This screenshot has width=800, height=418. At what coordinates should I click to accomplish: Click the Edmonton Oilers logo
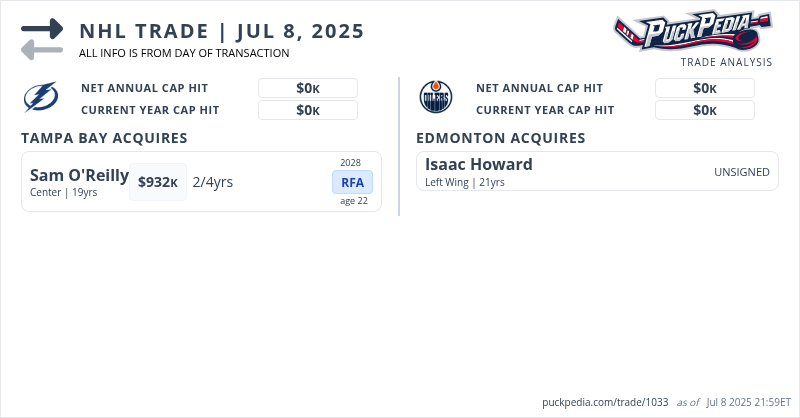point(437,98)
